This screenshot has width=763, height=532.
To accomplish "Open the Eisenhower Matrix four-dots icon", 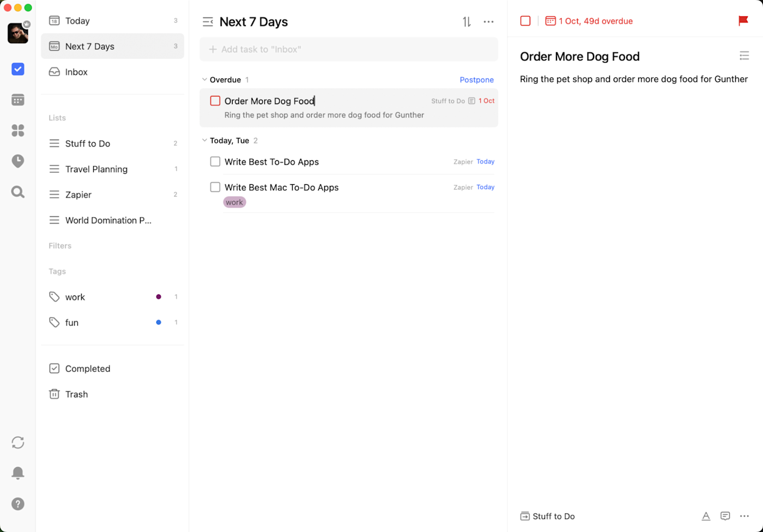I will [18, 130].
